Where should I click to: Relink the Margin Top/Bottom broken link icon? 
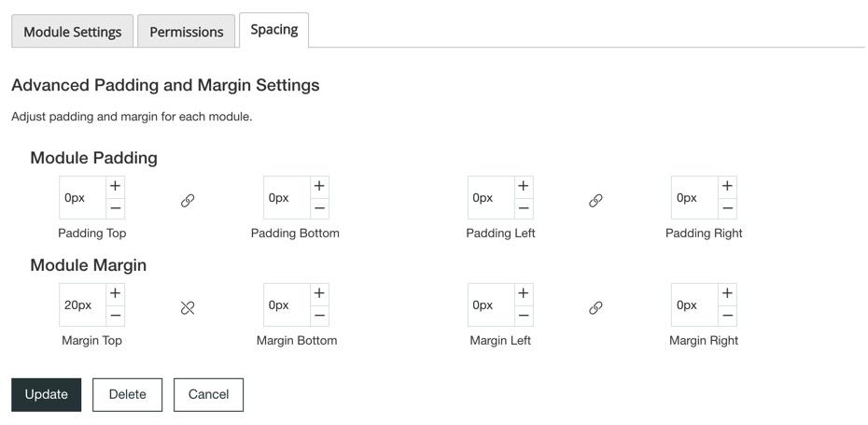(x=188, y=308)
